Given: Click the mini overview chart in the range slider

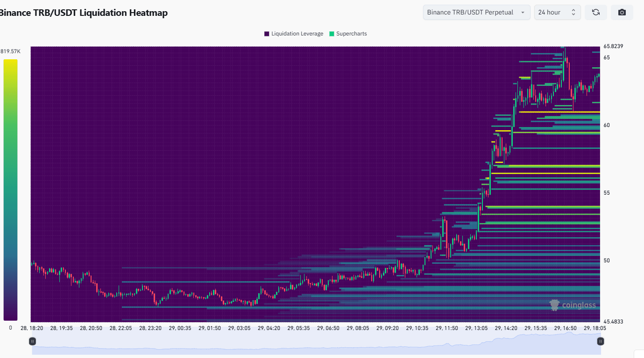Looking at the screenshot, I should click(317, 343).
